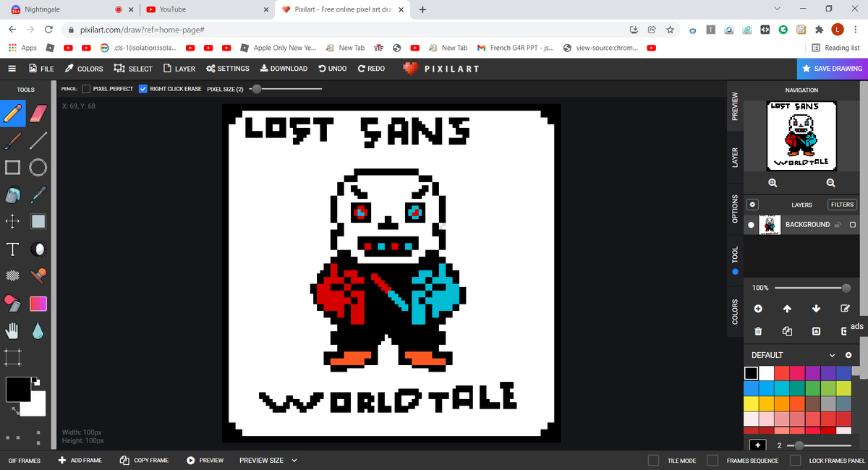Enable Tile Mode checkbox
The width and height of the screenshot is (868, 470).
[x=654, y=460]
